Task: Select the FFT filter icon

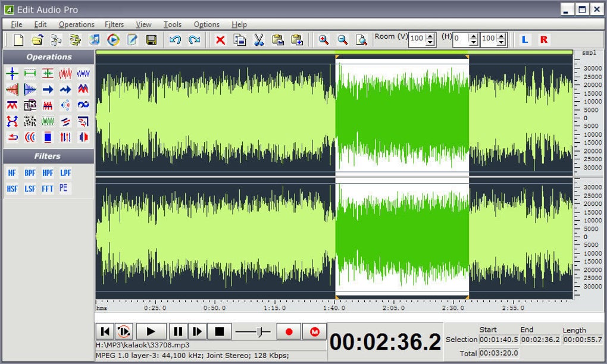Action: tap(48, 189)
